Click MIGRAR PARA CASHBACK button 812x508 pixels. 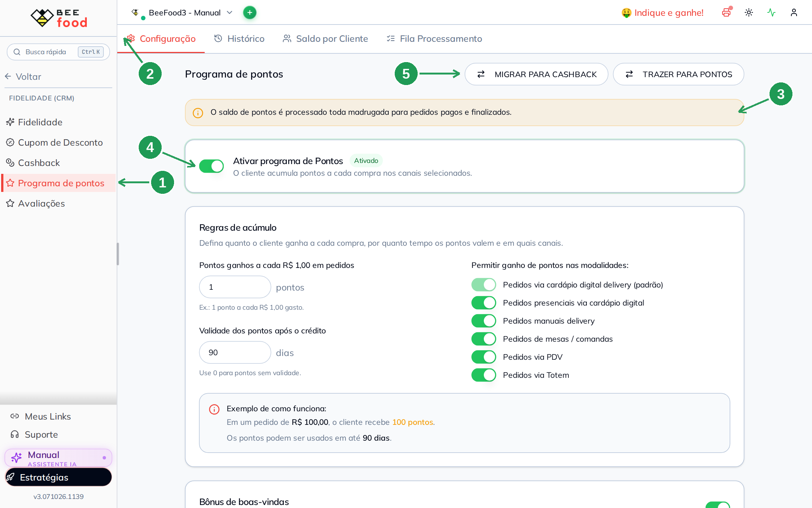536,74
